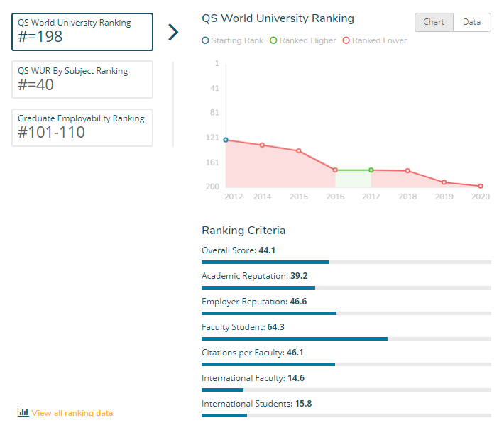Click the Ranked Lower legend circle
The height and width of the screenshot is (430, 504).
pyautogui.click(x=346, y=40)
